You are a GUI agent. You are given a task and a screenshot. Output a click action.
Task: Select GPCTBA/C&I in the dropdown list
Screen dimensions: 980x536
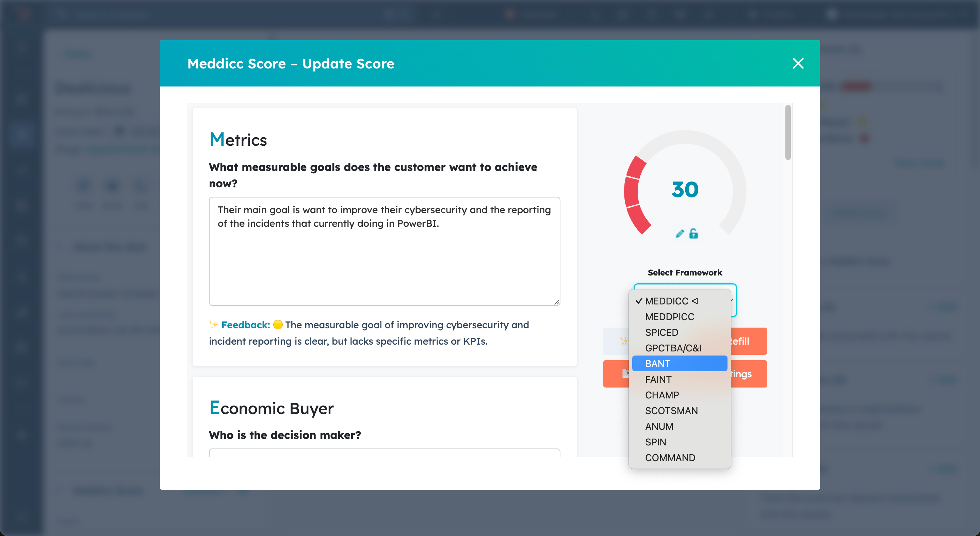(673, 348)
